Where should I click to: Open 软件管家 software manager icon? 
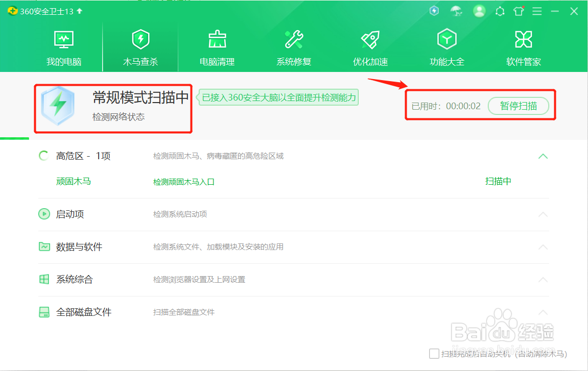click(x=523, y=39)
